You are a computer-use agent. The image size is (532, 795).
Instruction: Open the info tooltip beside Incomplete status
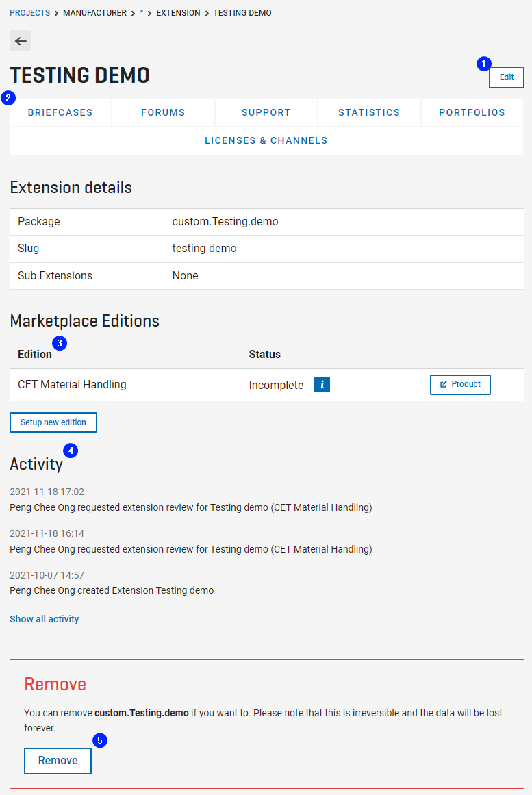tap(322, 384)
